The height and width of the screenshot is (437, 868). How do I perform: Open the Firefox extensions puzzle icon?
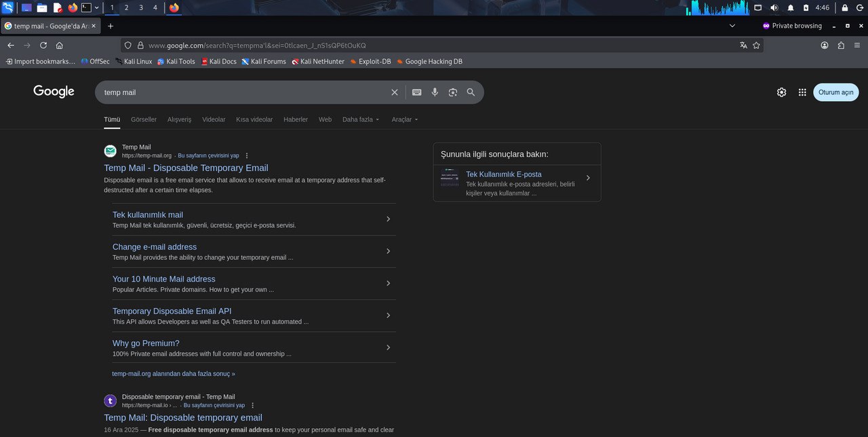tap(841, 45)
